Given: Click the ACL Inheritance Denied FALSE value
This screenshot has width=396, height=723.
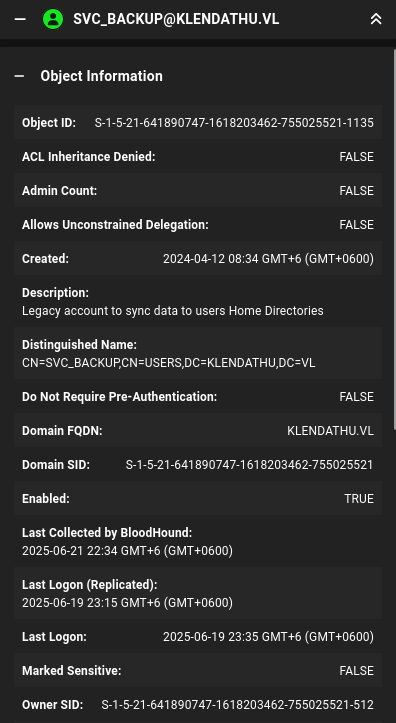Looking at the screenshot, I should [x=356, y=157].
